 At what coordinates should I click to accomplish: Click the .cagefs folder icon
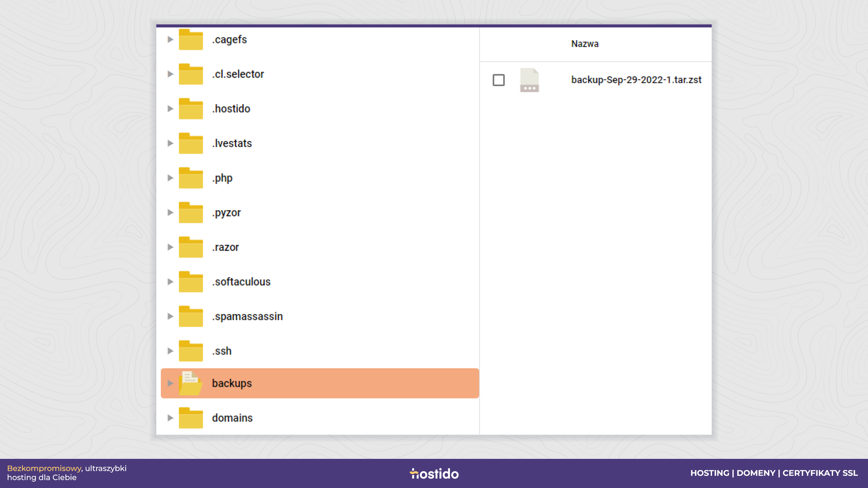pyautogui.click(x=191, y=40)
